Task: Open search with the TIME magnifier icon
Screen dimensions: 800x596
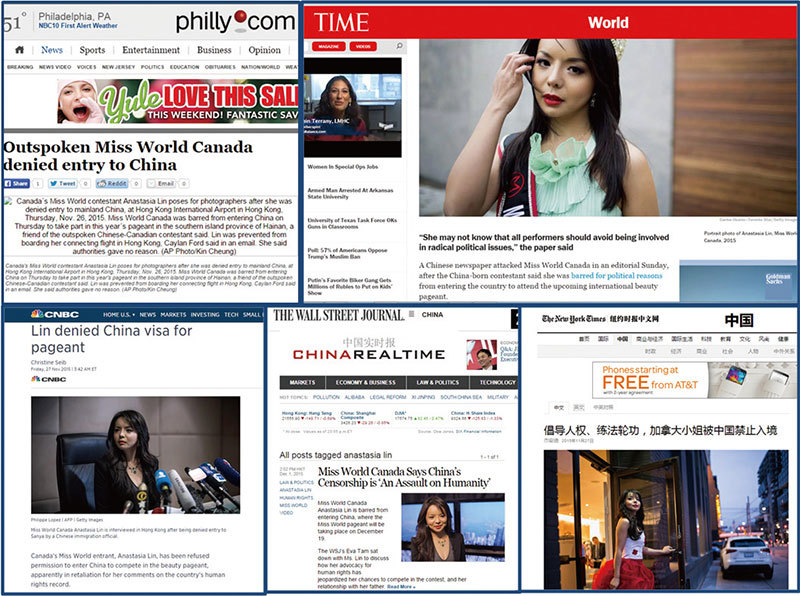Action: 399,46
